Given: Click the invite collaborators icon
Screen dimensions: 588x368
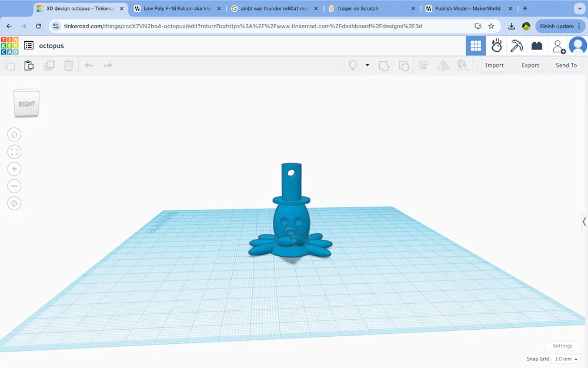Looking at the screenshot, I should click(559, 47).
